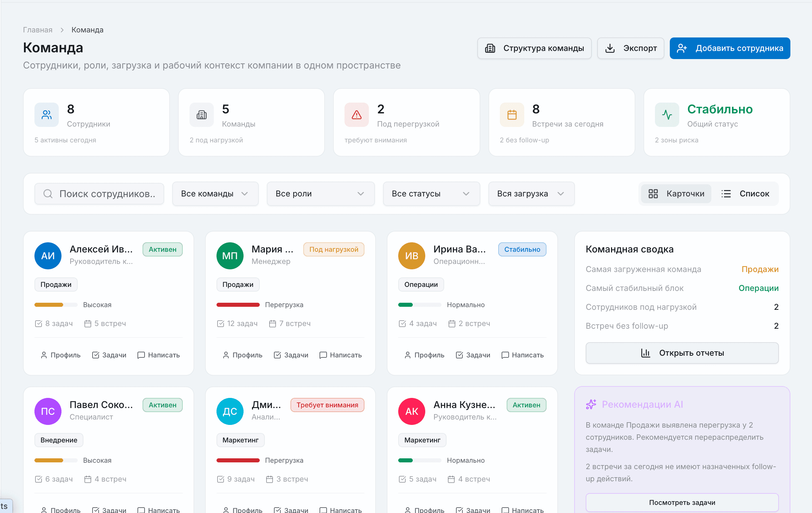Click the building icon in Структура команды
812x513 pixels.
[491, 48]
